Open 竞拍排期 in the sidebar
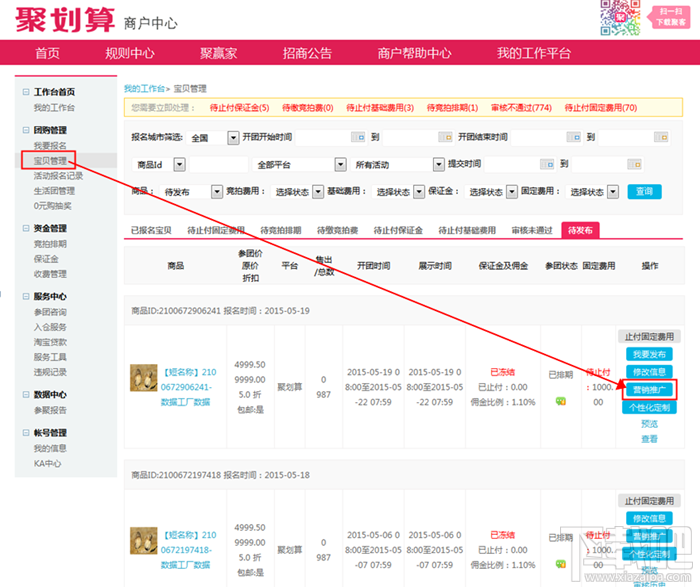This screenshot has height=587, width=700. click(x=50, y=244)
